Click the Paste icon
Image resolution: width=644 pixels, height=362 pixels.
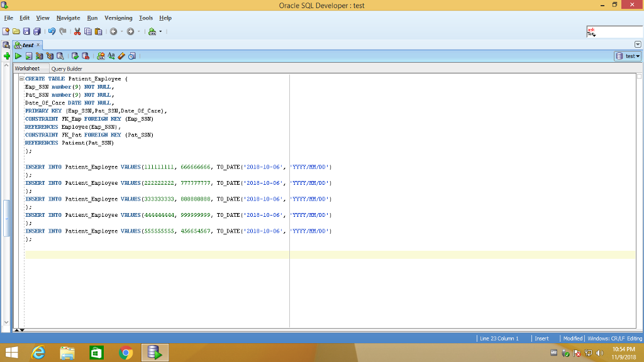(99, 31)
